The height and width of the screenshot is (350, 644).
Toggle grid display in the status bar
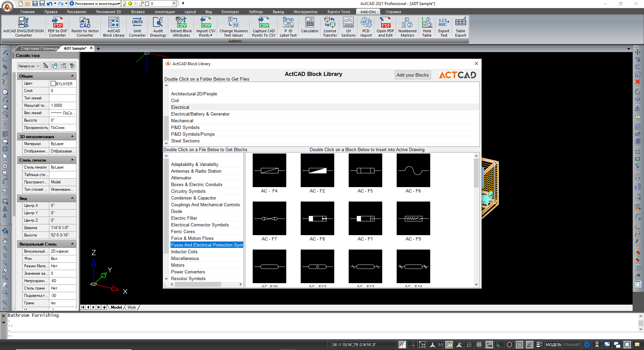(x=479, y=345)
